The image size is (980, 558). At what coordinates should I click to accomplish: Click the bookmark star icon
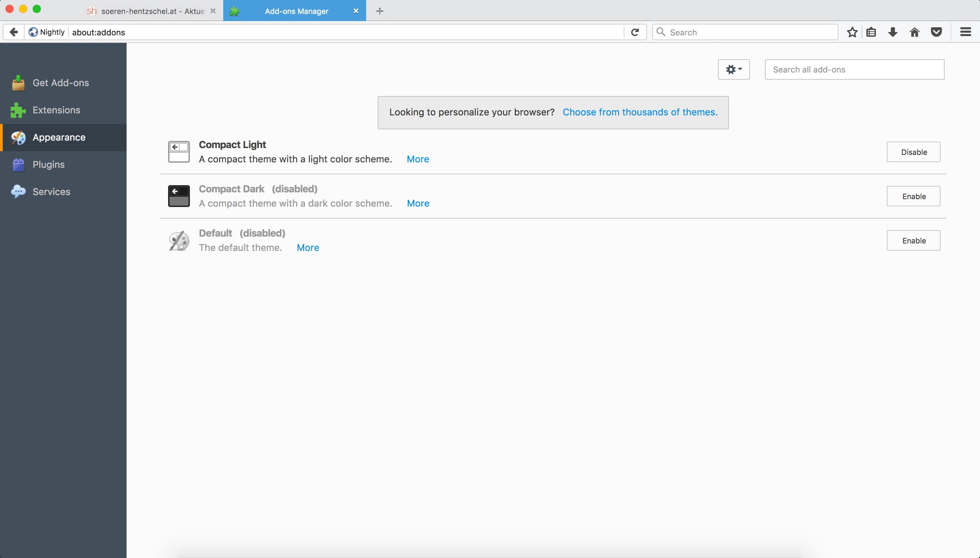click(x=852, y=32)
